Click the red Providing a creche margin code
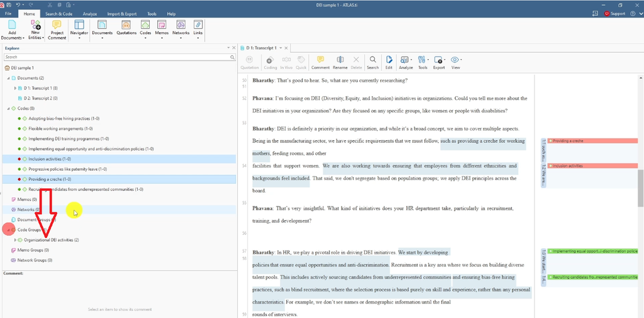Screen dimensions: 644x318 (592, 140)
